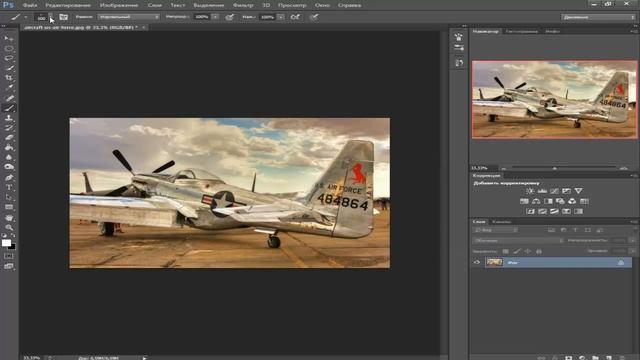Select the Clone Stamp tool
Viewport: 640px width, 360px height.
pos(9,118)
